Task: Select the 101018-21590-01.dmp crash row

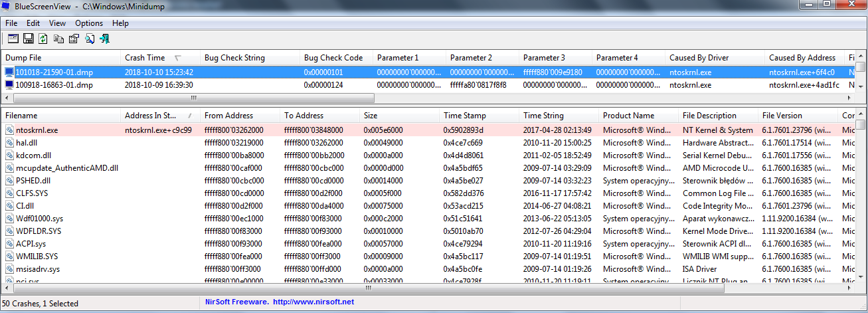Action: [428, 72]
